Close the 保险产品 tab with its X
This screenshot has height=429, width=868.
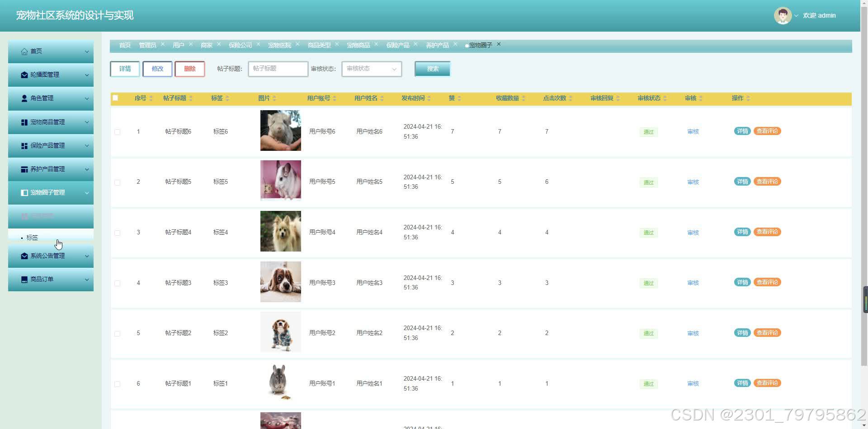(415, 44)
